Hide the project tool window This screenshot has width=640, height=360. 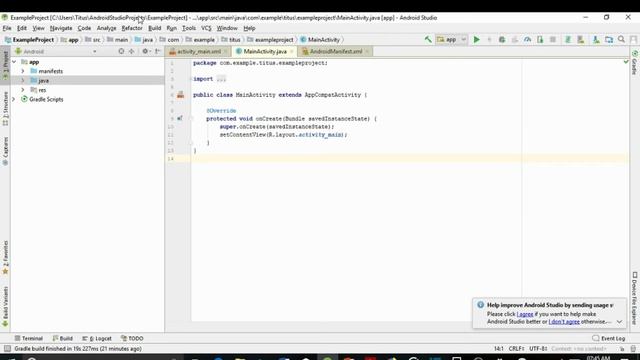pyautogui.click(x=158, y=51)
